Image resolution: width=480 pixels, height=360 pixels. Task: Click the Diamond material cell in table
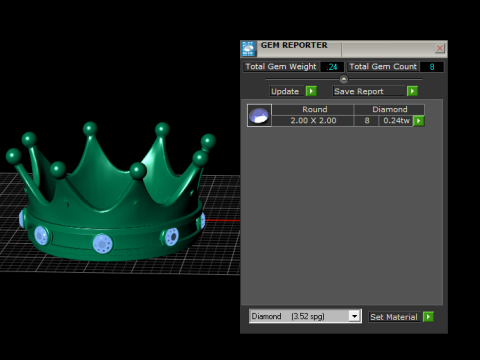point(389,109)
